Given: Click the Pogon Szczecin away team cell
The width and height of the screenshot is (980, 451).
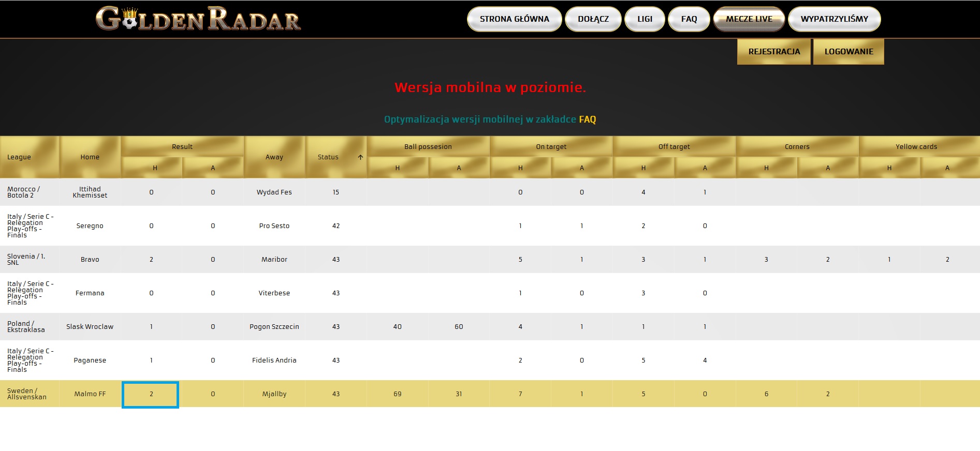Looking at the screenshot, I should [x=274, y=327].
